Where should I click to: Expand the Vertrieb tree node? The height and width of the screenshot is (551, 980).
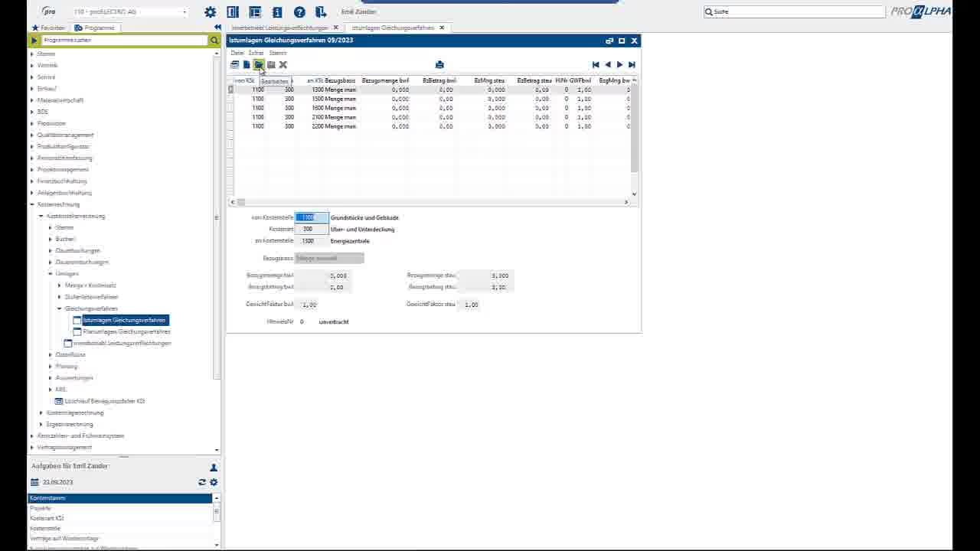(x=32, y=65)
